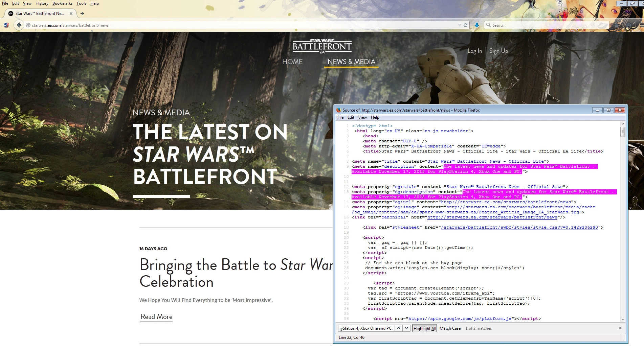Open Help menu in main Firefox window
644x351 pixels.
tap(94, 3)
